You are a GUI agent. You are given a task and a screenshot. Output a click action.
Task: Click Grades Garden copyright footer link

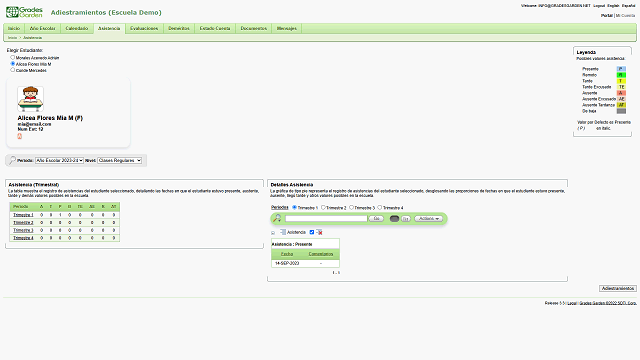[608, 303]
